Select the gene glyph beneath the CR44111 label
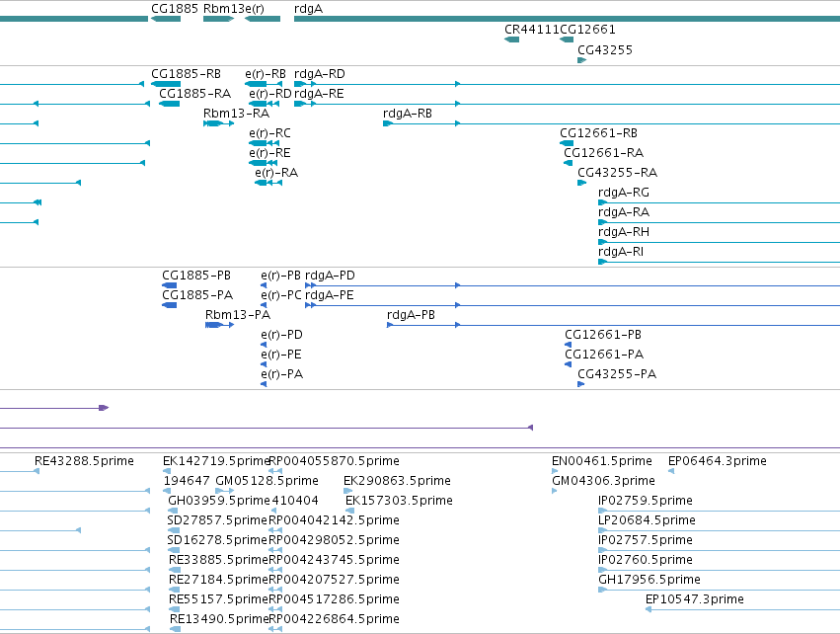 [x=512, y=40]
